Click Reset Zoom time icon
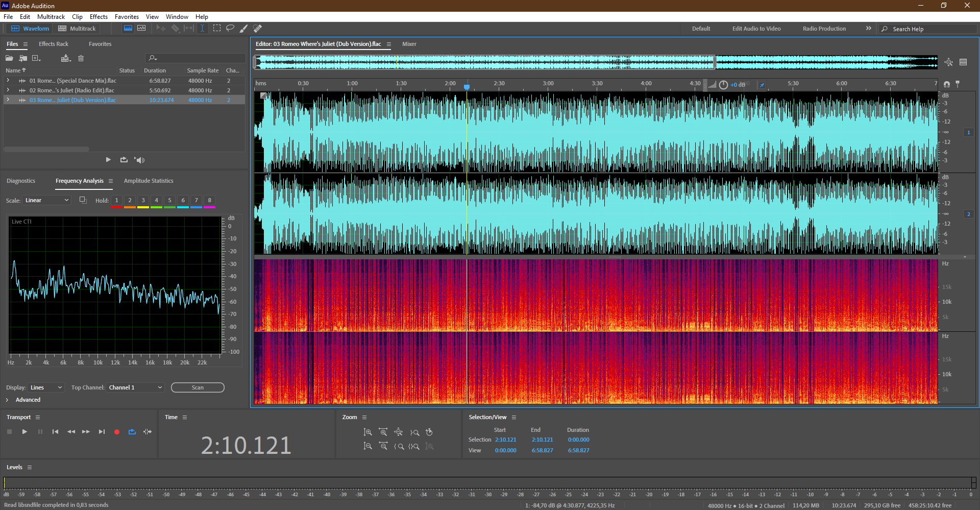980x510 pixels. point(429,432)
